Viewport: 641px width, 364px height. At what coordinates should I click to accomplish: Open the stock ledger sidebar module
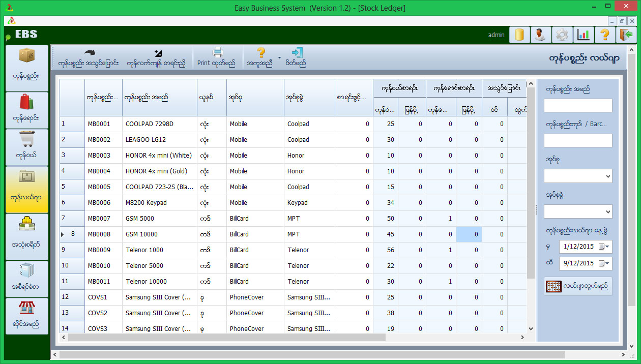click(27, 189)
